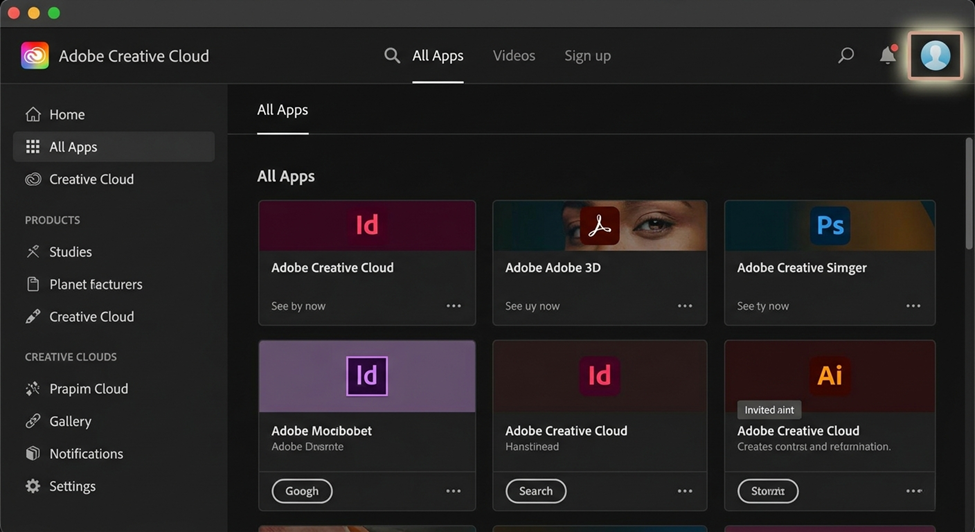Click the red Id icon on the first card

pyautogui.click(x=367, y=224)
